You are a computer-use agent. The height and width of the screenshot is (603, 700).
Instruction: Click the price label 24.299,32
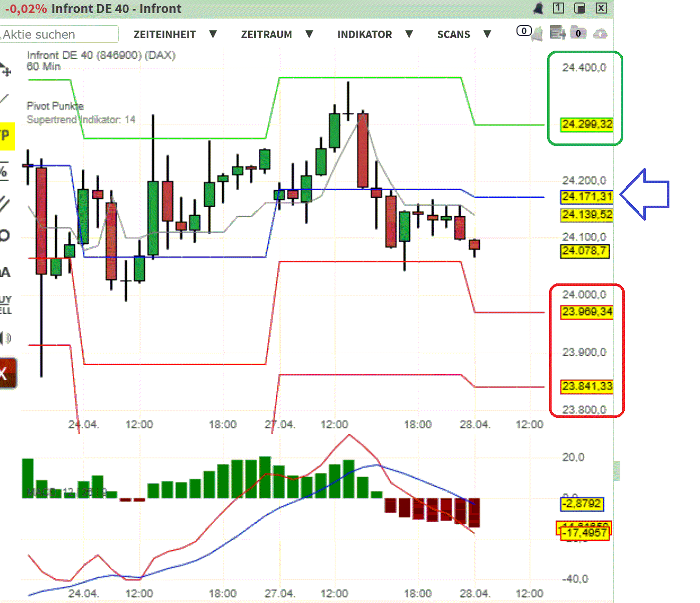587,124
